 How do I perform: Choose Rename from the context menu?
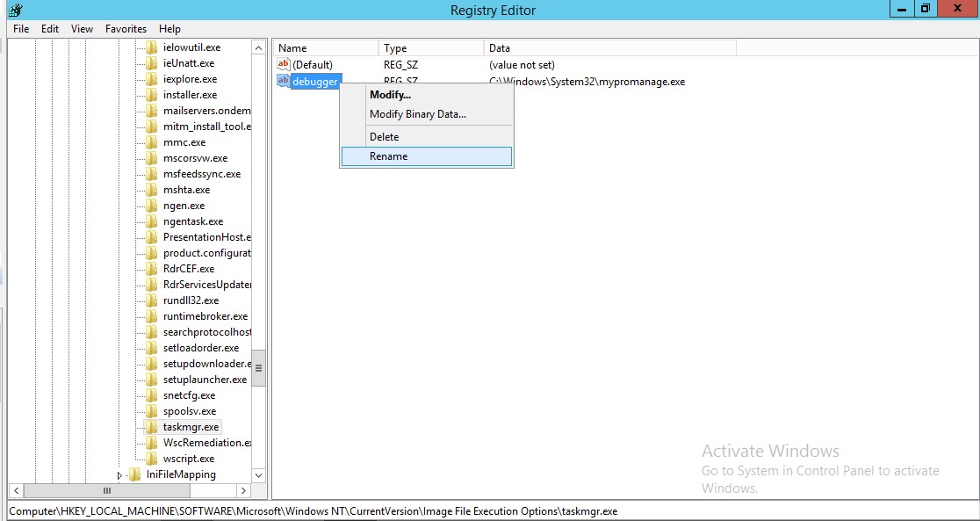tap(389, 156)
